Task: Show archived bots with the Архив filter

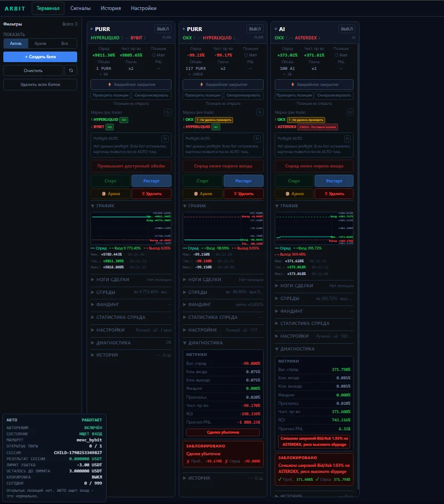Action: (40, 43)
